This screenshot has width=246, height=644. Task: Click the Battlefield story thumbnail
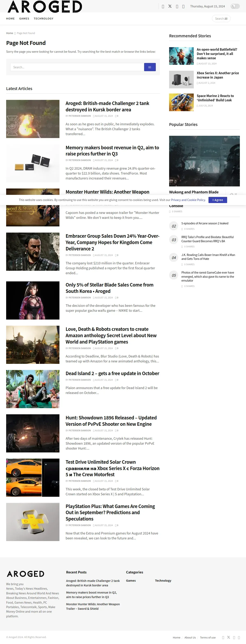coord(181,56)
